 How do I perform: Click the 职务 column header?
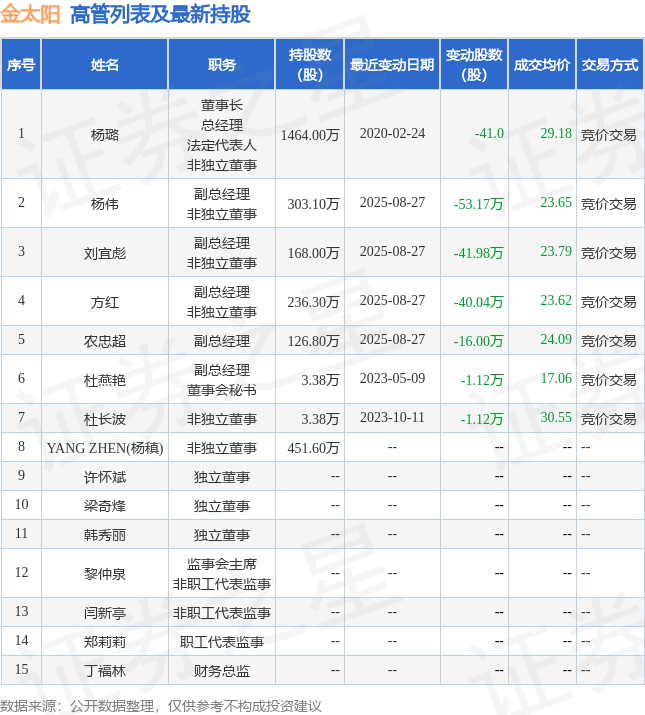222,65
